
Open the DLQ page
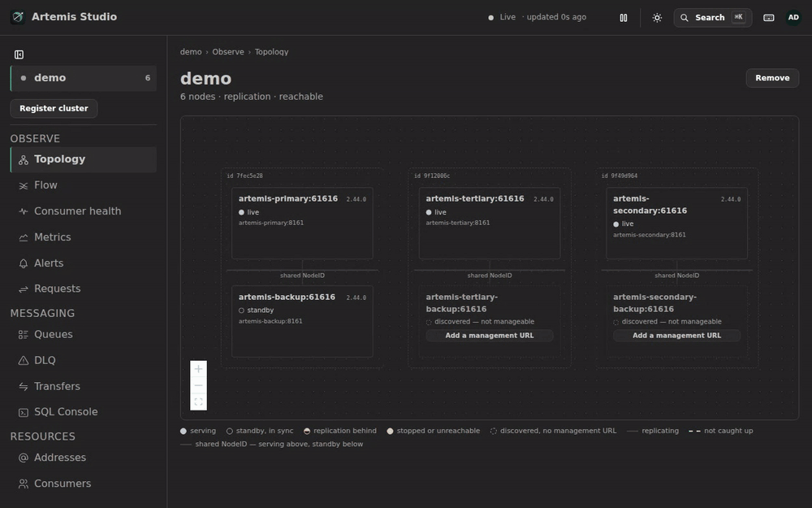coord(84,360)
